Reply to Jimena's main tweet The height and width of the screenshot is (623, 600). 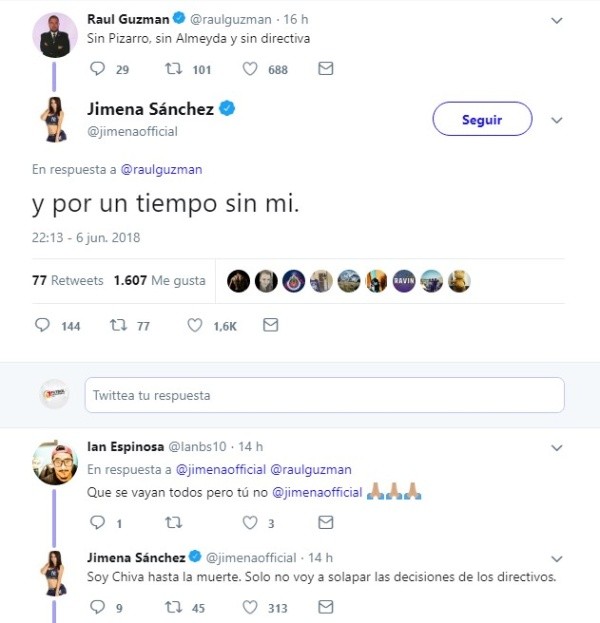(42, 326)
